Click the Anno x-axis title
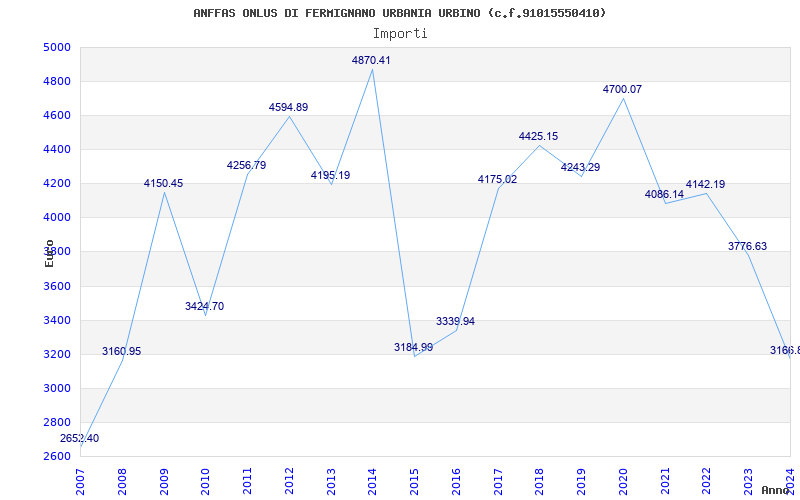Image resolution: width=800 pixels, height=500 pixels. (774, 490)
